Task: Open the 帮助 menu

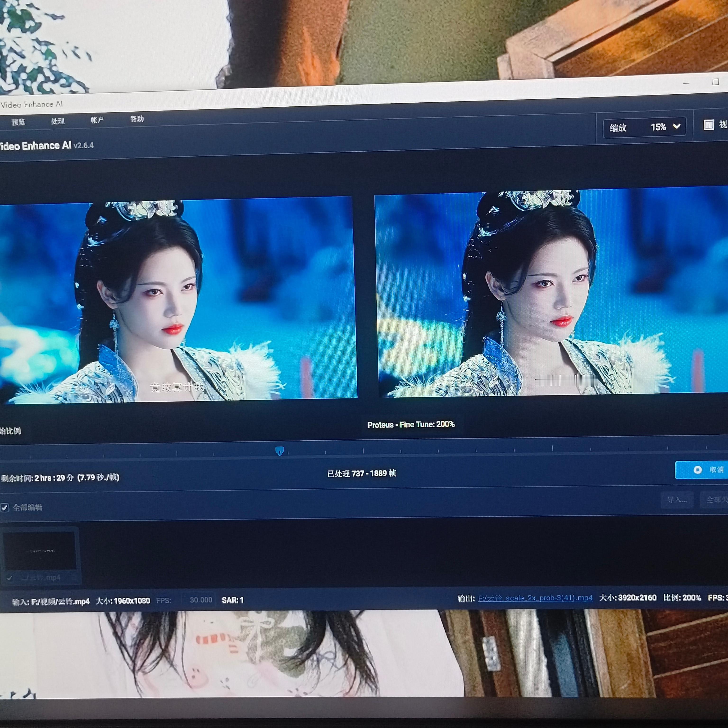Action: point(137,119)
